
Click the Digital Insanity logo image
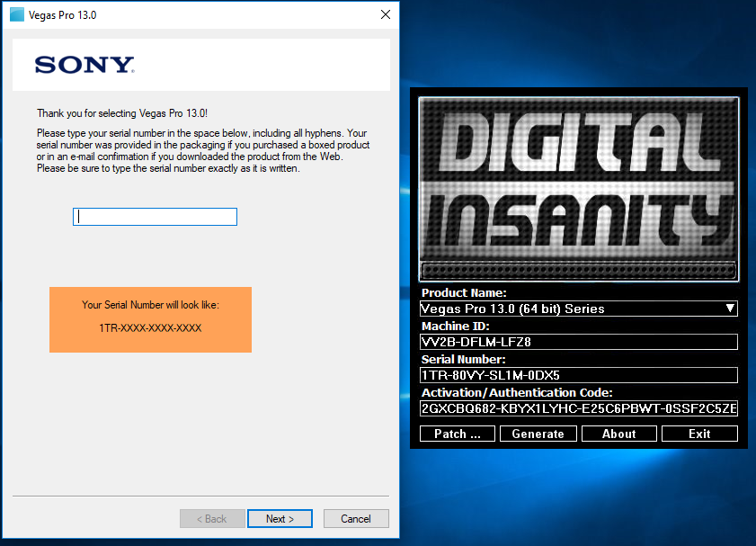click(579, 189)
